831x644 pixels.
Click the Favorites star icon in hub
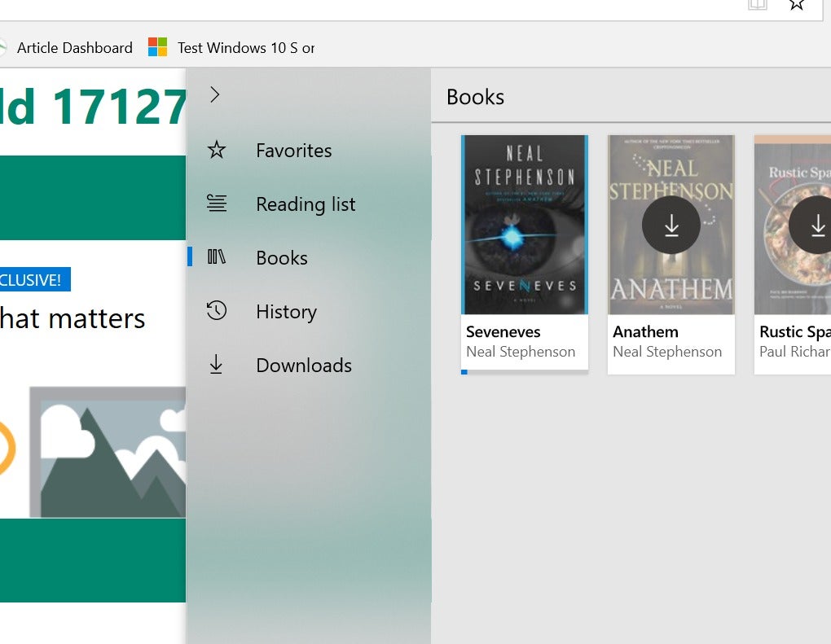216,150
